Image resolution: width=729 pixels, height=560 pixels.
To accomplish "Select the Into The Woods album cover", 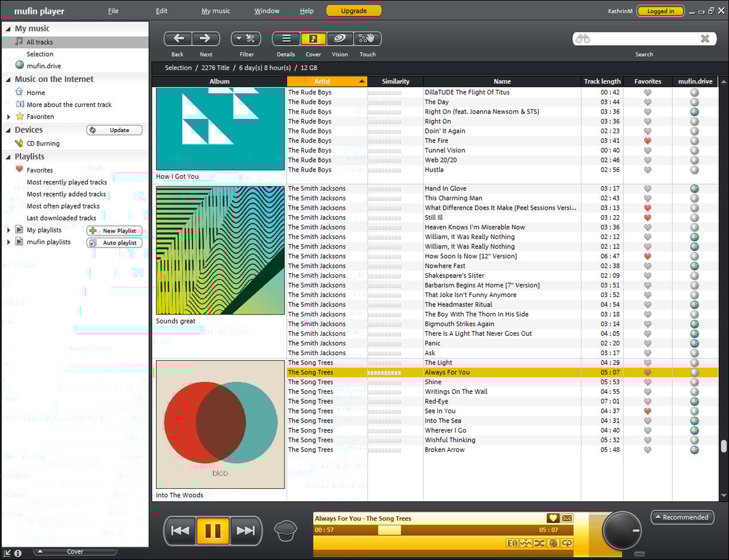I will pos(220,424).
